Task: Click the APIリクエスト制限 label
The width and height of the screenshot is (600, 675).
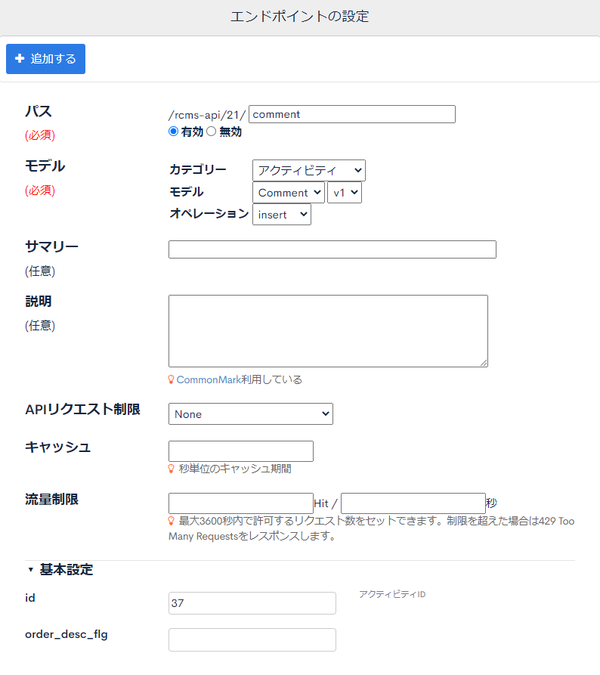Action: [x=83, y=409]
